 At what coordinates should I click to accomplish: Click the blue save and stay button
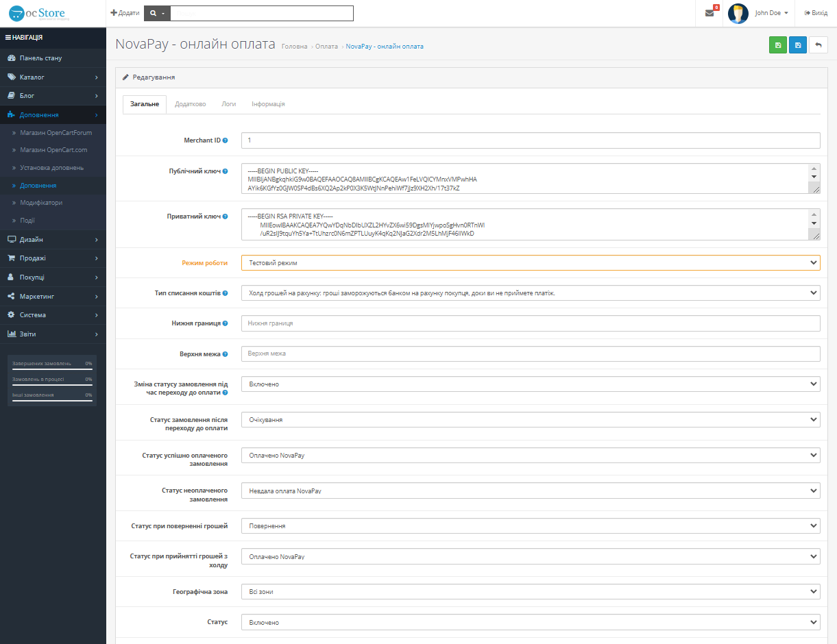tap(798, 45)
